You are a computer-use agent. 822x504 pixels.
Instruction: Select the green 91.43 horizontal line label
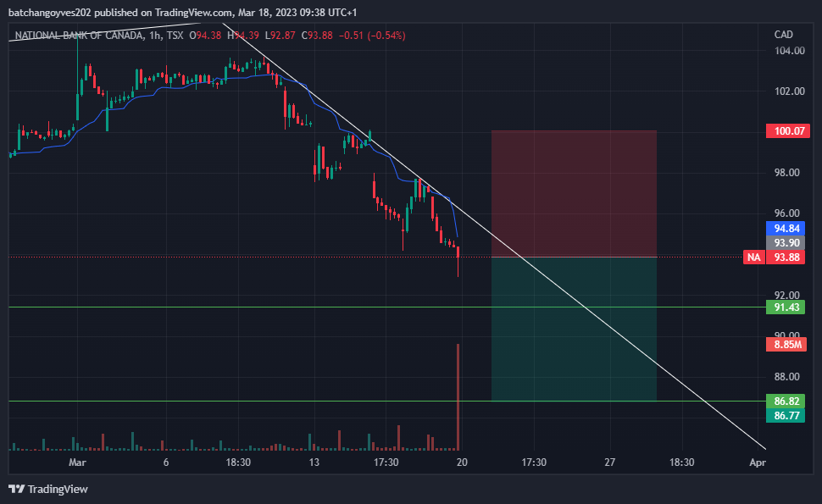tap(786, 307)
